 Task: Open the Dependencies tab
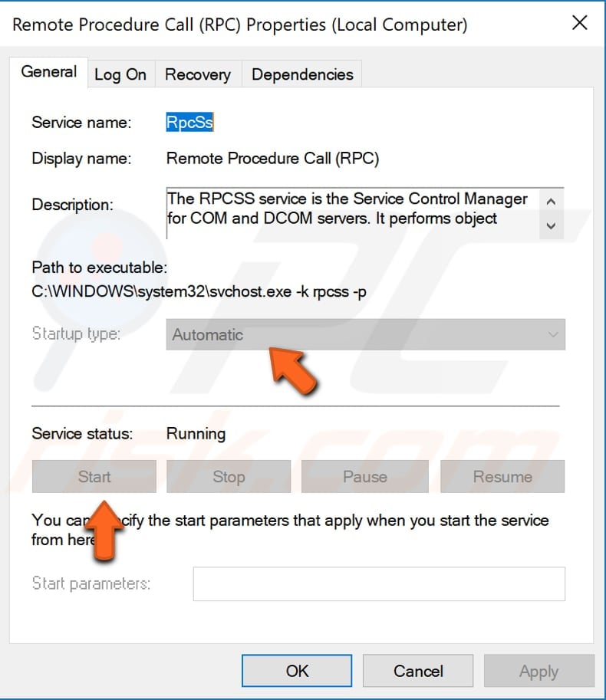[301, 74]
